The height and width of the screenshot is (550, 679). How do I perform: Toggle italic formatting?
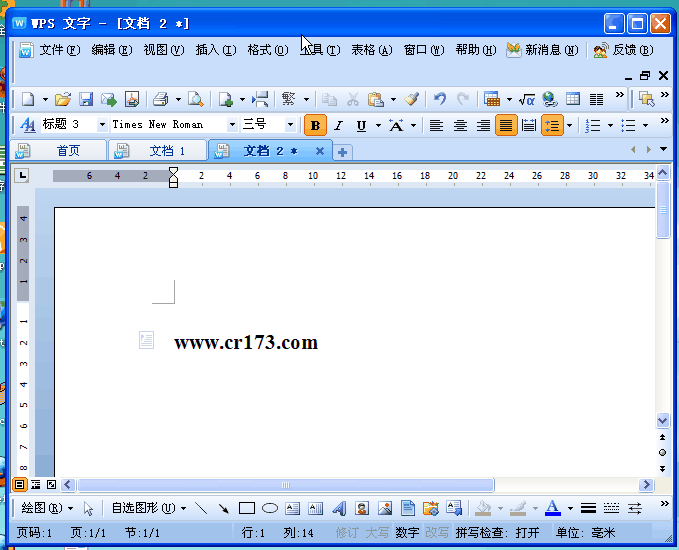tap(339, 126)
